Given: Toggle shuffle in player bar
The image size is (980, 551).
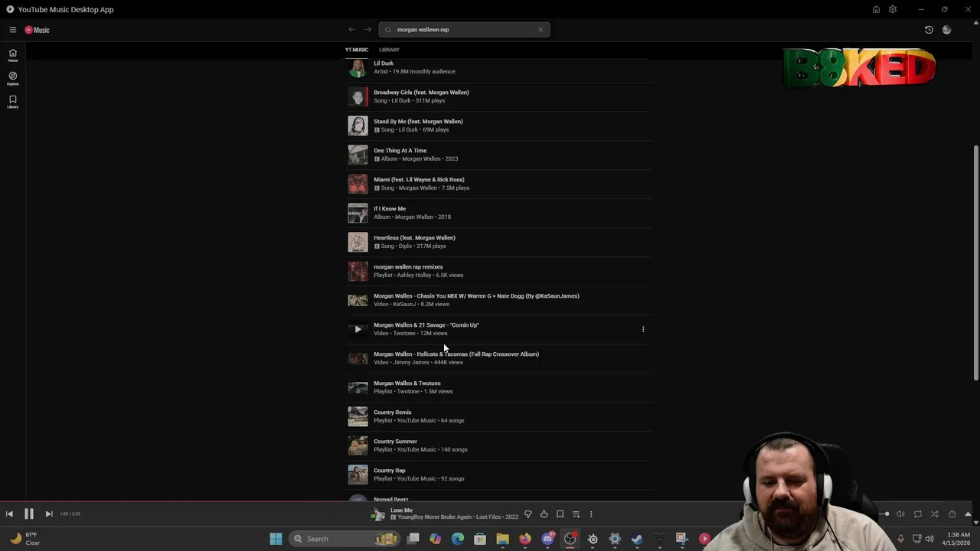Looking at the screenshot, I should point(934,514).
